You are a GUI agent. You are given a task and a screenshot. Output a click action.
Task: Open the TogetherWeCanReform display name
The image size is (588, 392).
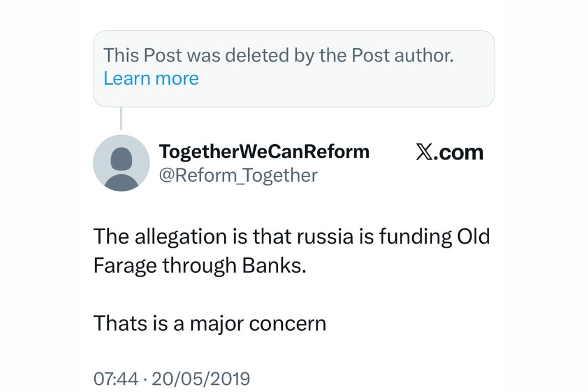point(264,151)
